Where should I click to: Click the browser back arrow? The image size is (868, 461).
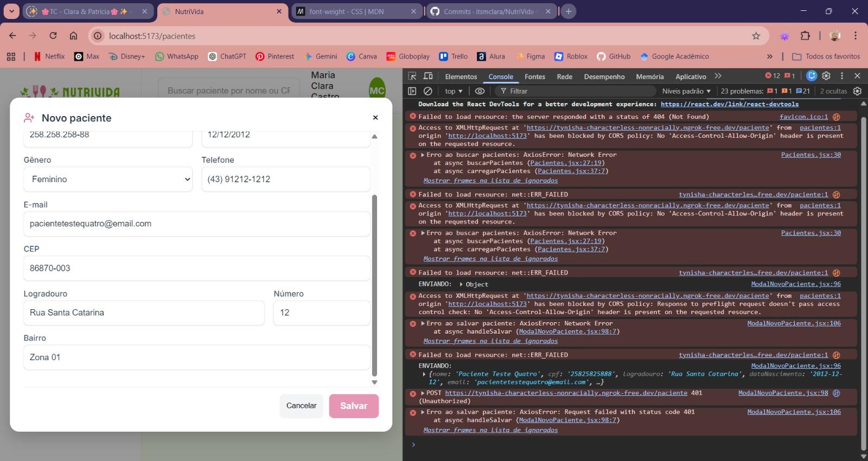click(x=12, y=36)
